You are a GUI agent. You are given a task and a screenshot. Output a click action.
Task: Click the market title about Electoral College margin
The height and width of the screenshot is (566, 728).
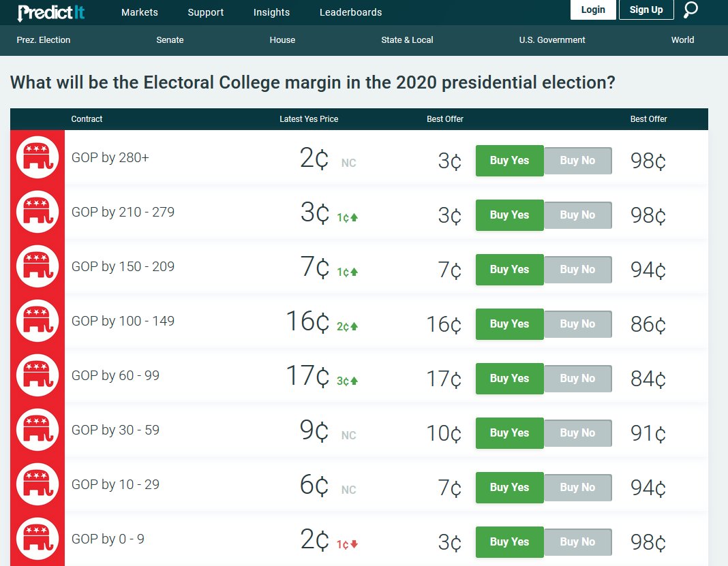tap(312, 82)
